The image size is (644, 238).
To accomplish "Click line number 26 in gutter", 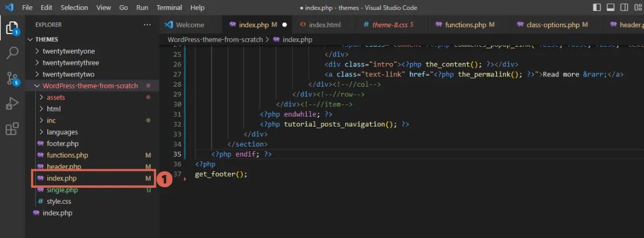I will coord(177,65).
